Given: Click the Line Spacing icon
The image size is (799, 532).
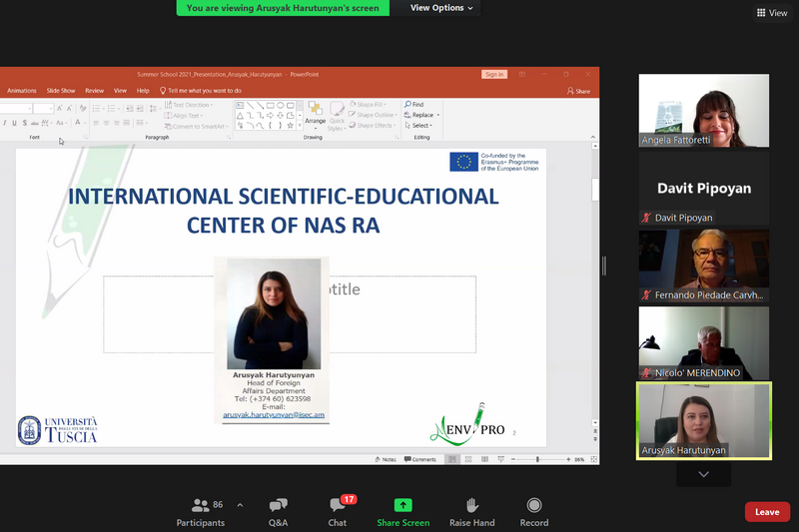Looking at the screenshot, I should point(154,109).
